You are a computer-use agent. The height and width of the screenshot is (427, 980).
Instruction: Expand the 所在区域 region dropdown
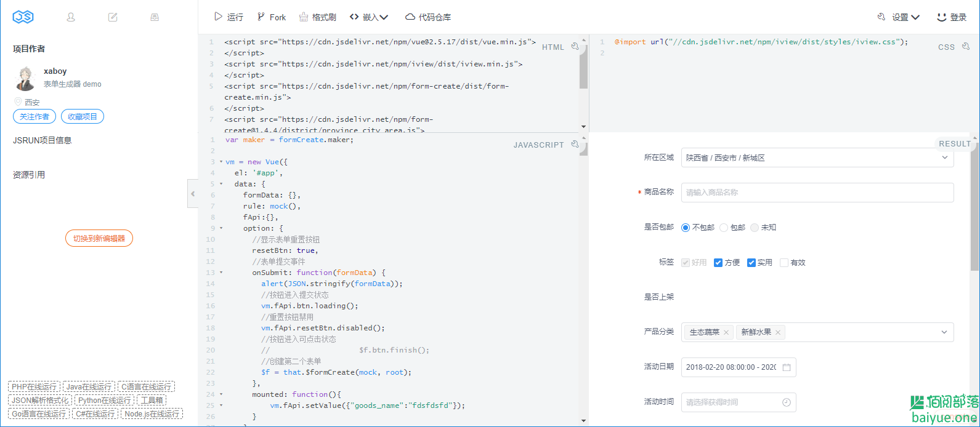tap(817, 158)
